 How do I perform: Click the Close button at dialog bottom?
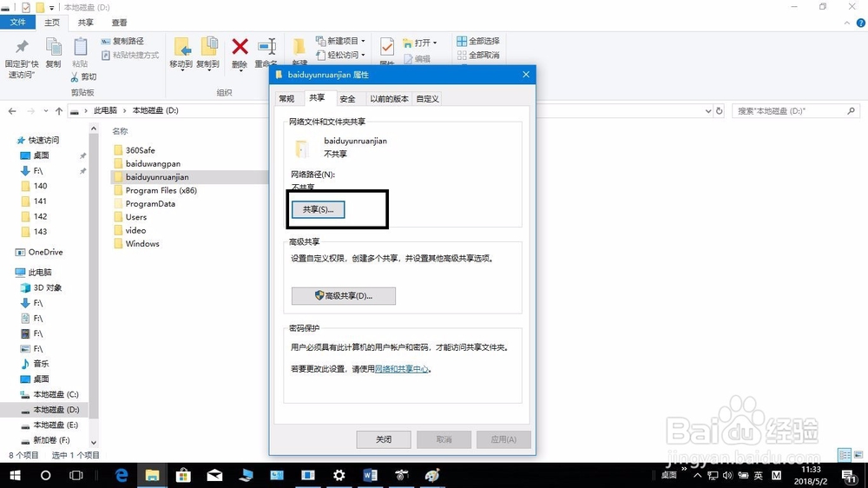[x=384, y=439]
